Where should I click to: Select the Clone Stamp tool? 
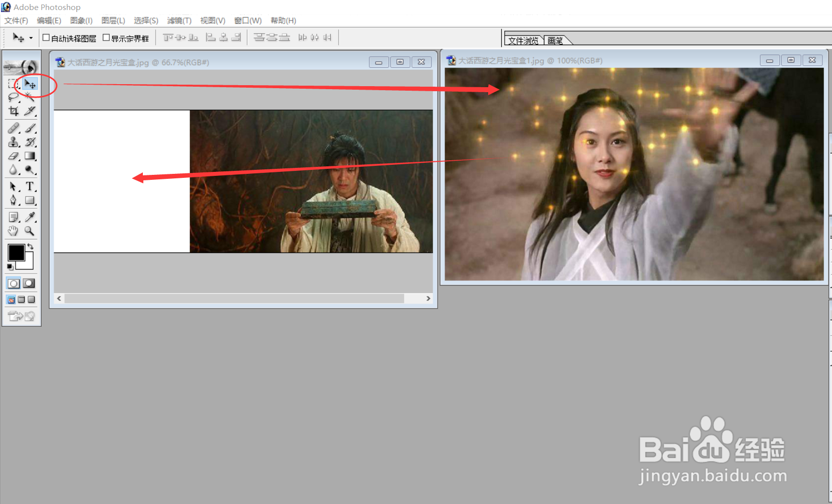(x=14, y=142)
